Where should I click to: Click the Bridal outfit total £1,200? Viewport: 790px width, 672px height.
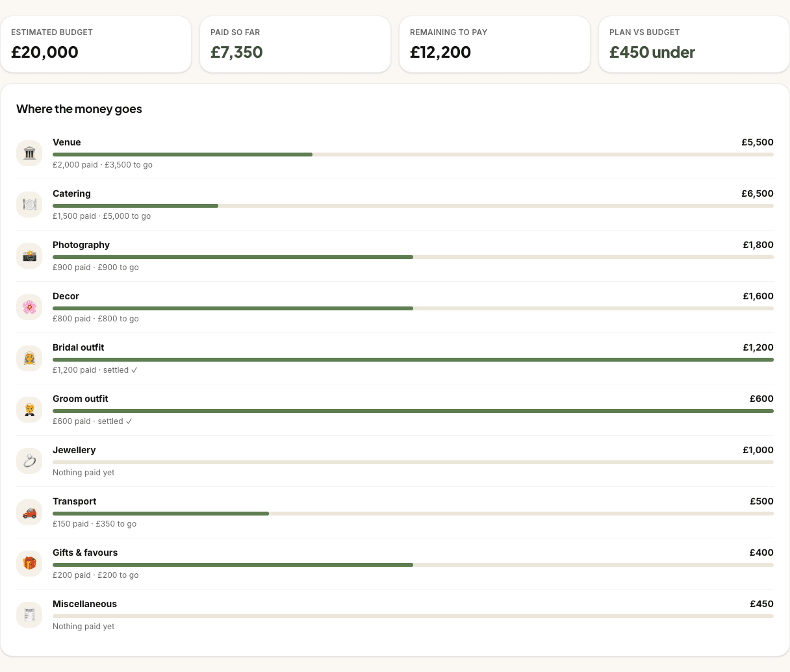[x=758, y=347]
